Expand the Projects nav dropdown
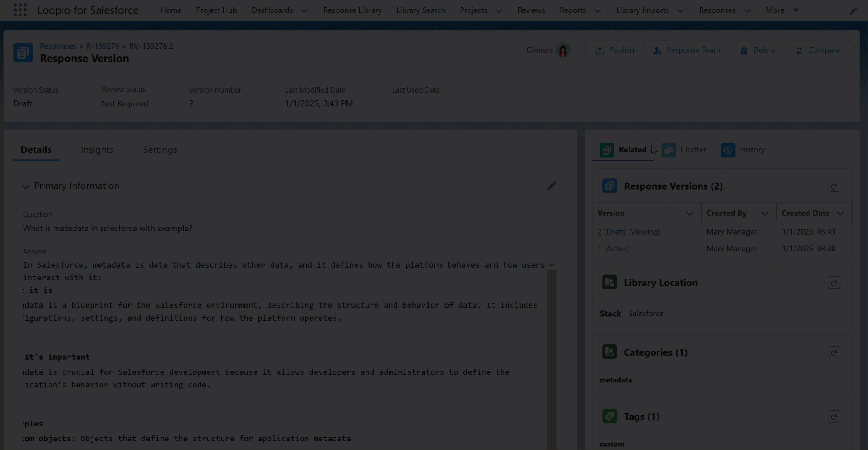Screen dimensions: 868x450 (x=498, y=10)
